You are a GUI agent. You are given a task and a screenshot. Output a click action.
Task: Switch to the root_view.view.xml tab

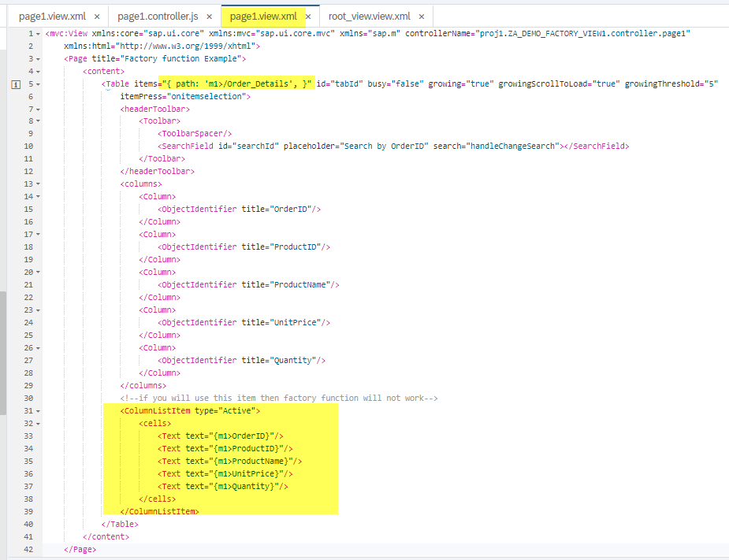tap(369, 17)
